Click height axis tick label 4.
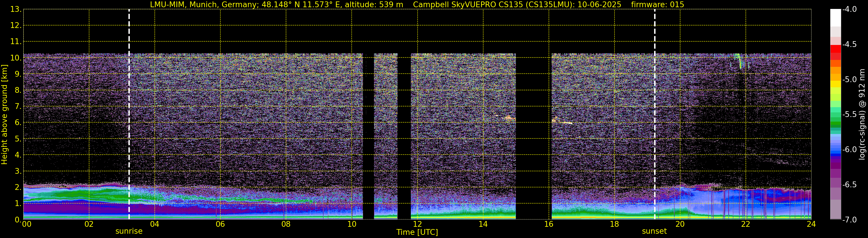The image size is (868, 238). [18, 155]
